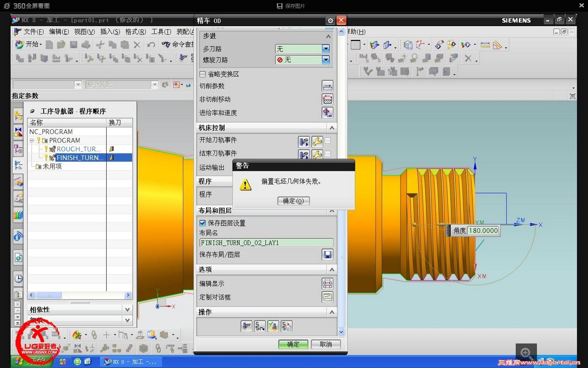Select the NC_PROGRAM root item

click(x=51, y=132)
